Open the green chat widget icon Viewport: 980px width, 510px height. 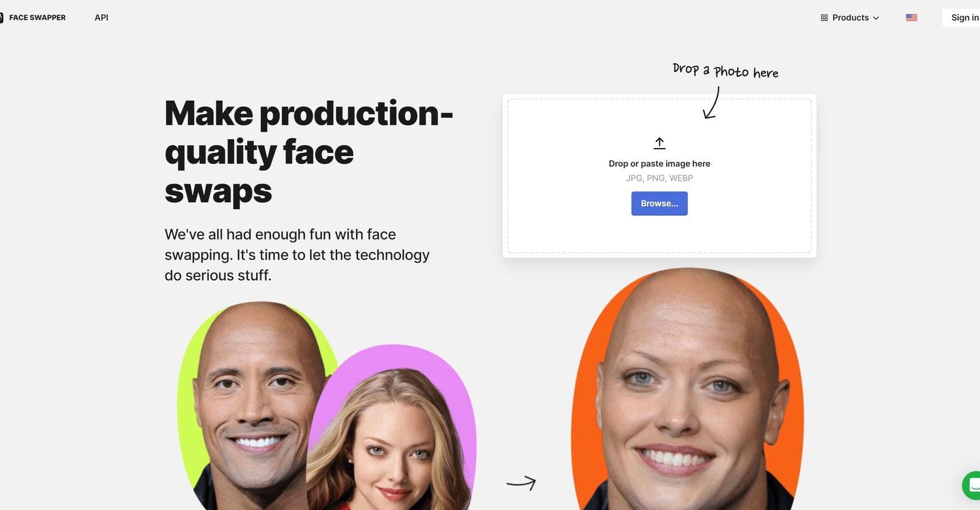coord(972,485)
